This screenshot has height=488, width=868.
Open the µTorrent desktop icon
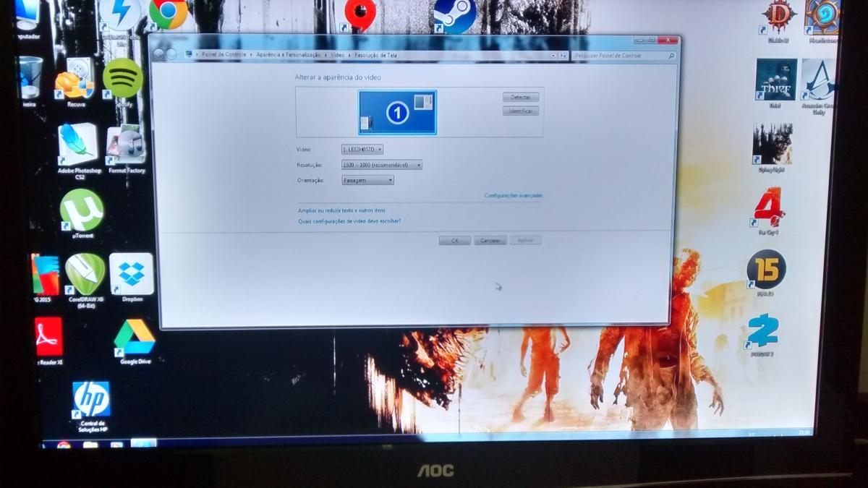click(82, 213)
